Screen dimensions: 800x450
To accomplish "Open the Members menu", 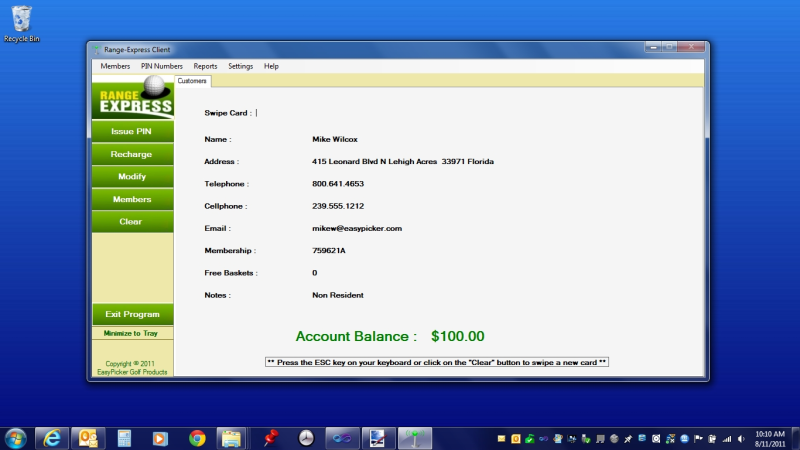I will [115, 66].
